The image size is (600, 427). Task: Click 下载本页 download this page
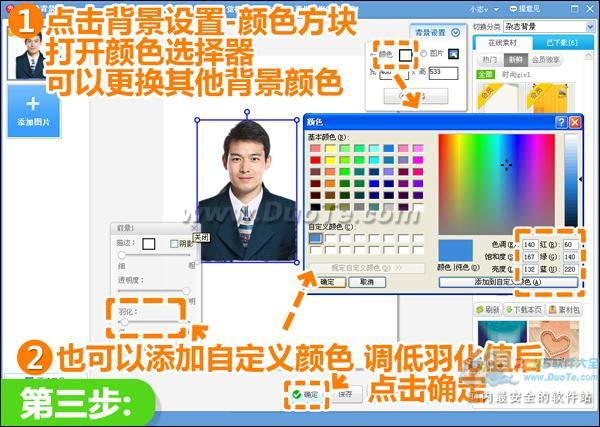point(524,310)
